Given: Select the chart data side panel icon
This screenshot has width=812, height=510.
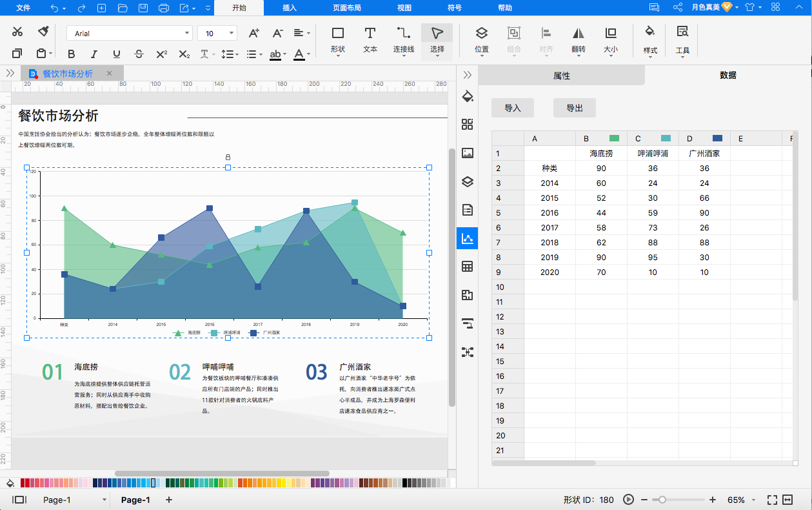Looking at the screenshot, I should coord(468,238).
